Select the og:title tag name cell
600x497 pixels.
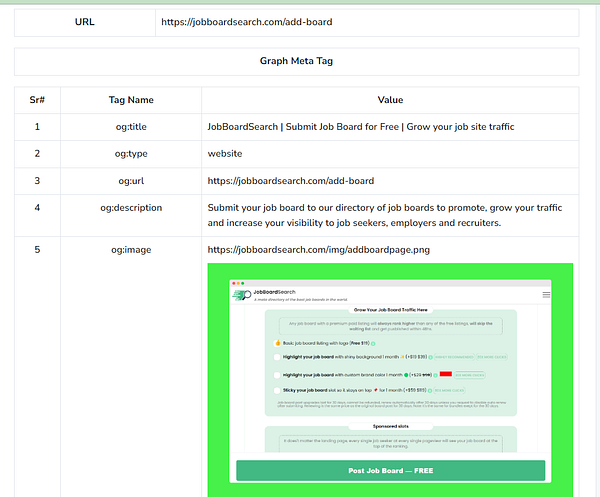[x=131, y=127]
